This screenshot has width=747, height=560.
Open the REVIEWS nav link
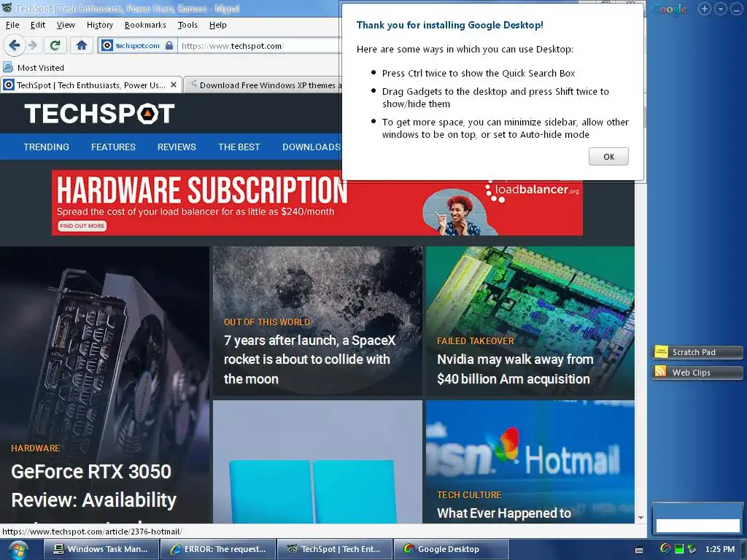[177, 147]
